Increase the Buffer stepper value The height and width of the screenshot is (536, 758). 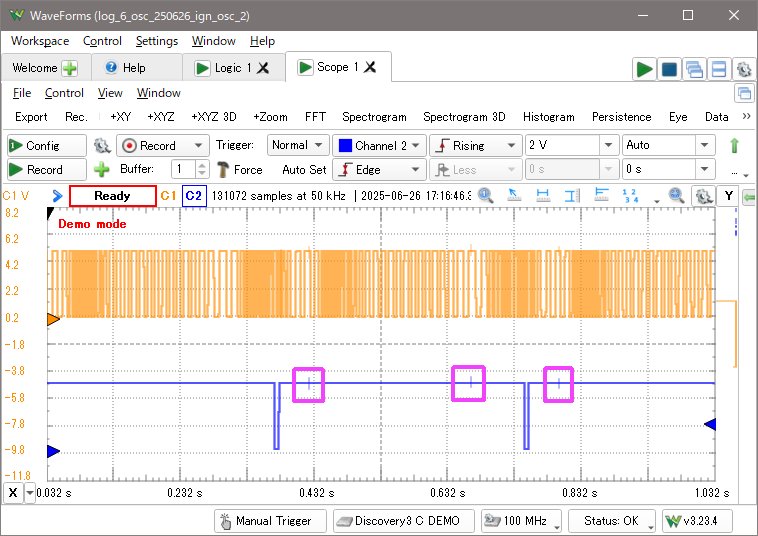click(x=202, y=165)
